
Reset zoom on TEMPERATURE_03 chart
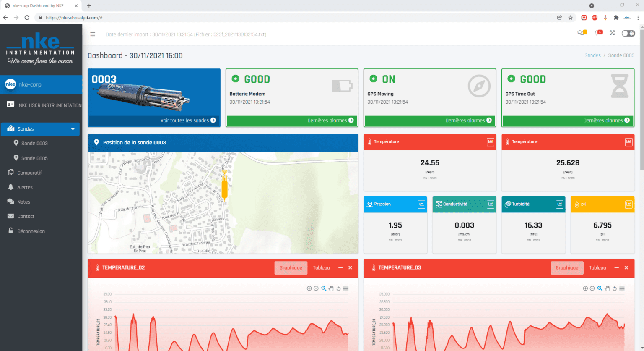pos(615,288)
